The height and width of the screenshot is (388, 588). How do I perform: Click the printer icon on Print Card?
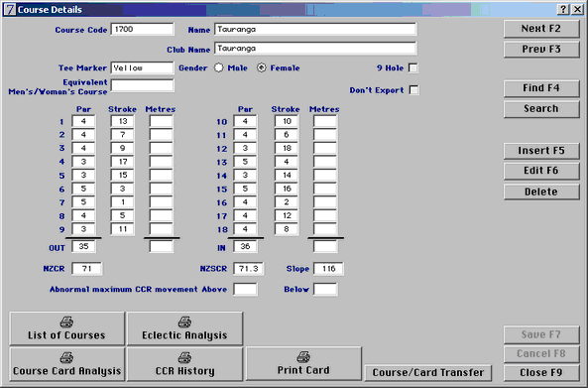point(303,357)
